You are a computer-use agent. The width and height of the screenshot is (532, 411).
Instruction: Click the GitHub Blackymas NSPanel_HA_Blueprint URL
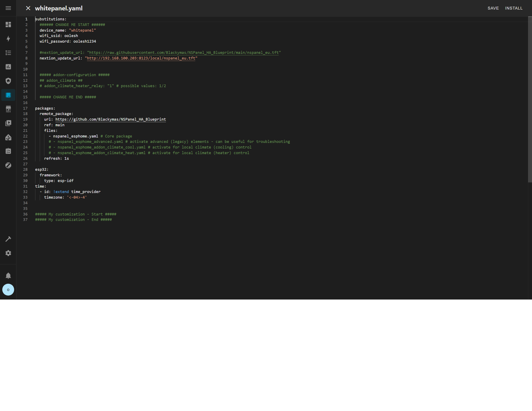click(x=111, y=119)
